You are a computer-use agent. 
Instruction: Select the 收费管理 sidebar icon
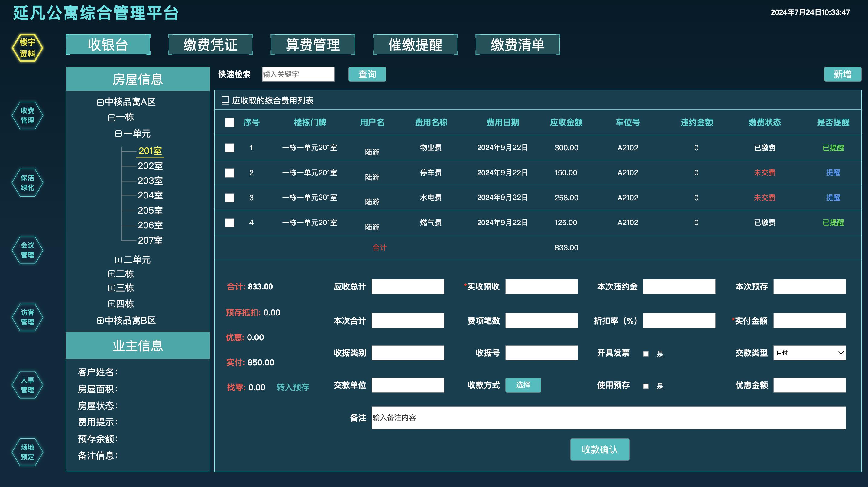28,116
